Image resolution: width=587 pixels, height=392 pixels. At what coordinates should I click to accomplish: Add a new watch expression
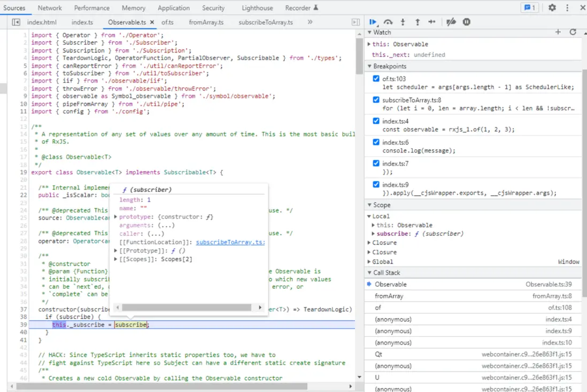558,32
